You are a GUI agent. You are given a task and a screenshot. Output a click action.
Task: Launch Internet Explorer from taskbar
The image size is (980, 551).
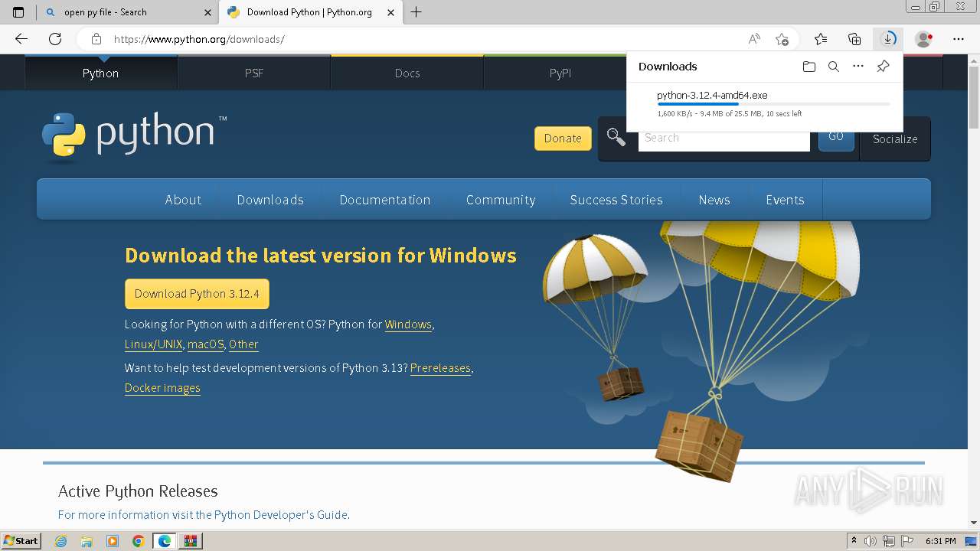(60, 541)
